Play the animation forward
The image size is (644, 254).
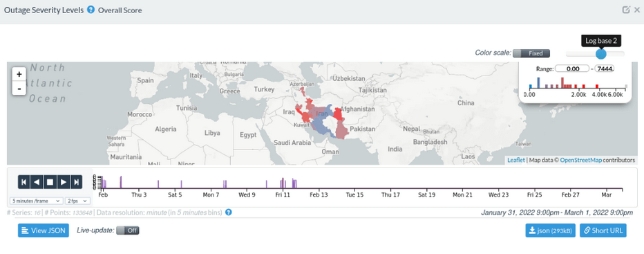[63, 181]
